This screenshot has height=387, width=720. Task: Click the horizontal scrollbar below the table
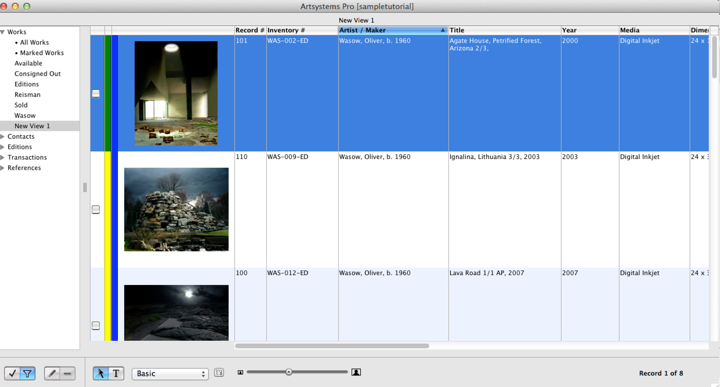[332, 346]
